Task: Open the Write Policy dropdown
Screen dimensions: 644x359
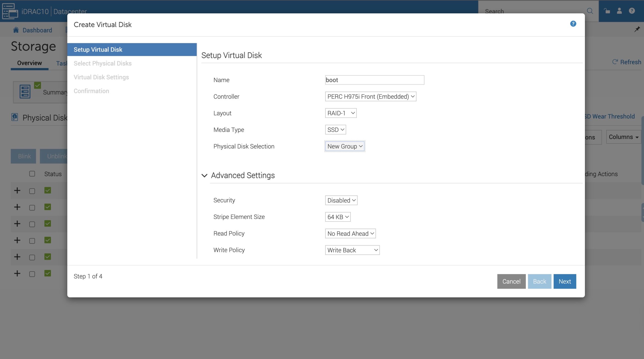Action: (x=352, y=250)
